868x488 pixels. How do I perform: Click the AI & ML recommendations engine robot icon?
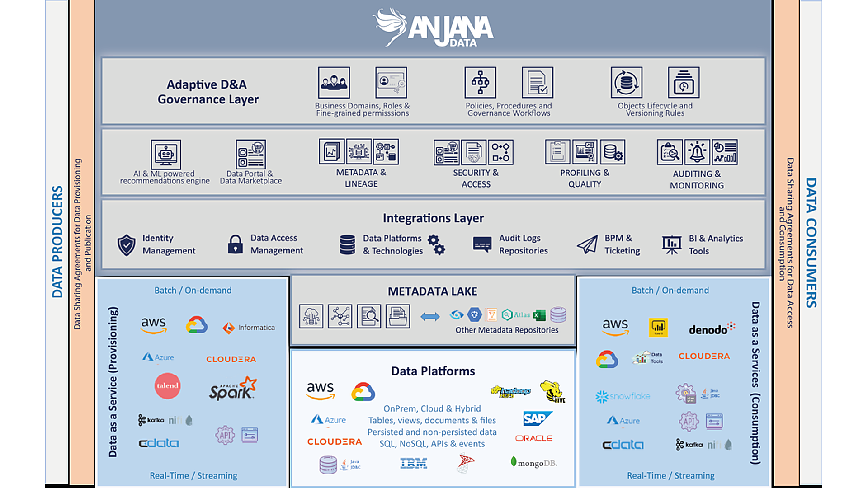pyautogui.click(x=166, y=154)
